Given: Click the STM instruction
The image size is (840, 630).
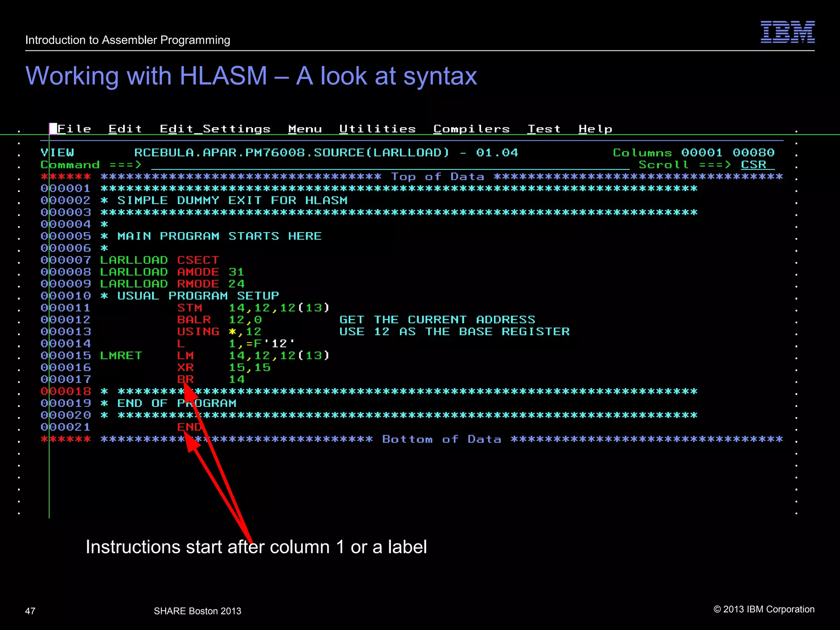Looking at the screenshot, I should [x=189, y=308].
